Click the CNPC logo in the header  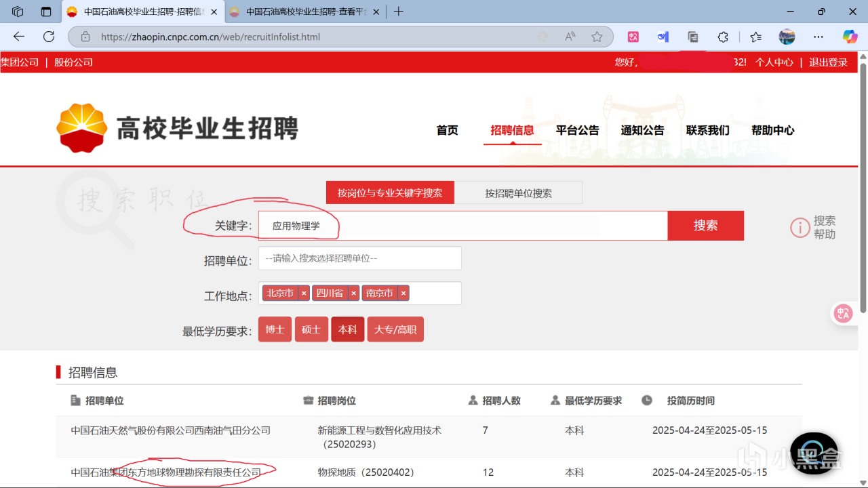(82, 128)
